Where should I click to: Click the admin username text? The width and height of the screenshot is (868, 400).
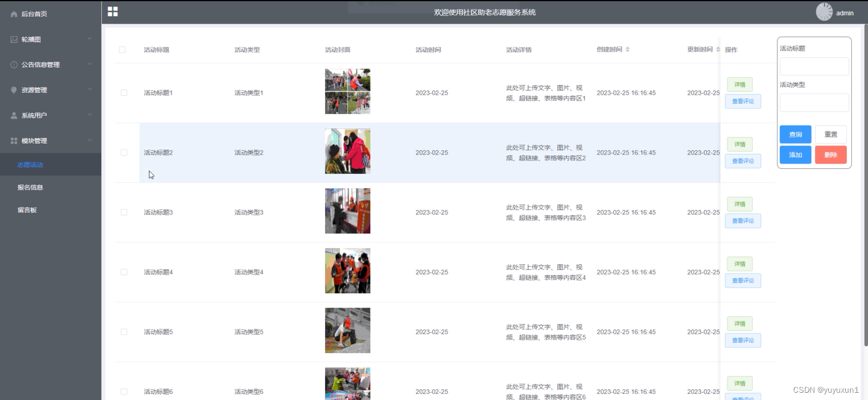click(844, 13)
